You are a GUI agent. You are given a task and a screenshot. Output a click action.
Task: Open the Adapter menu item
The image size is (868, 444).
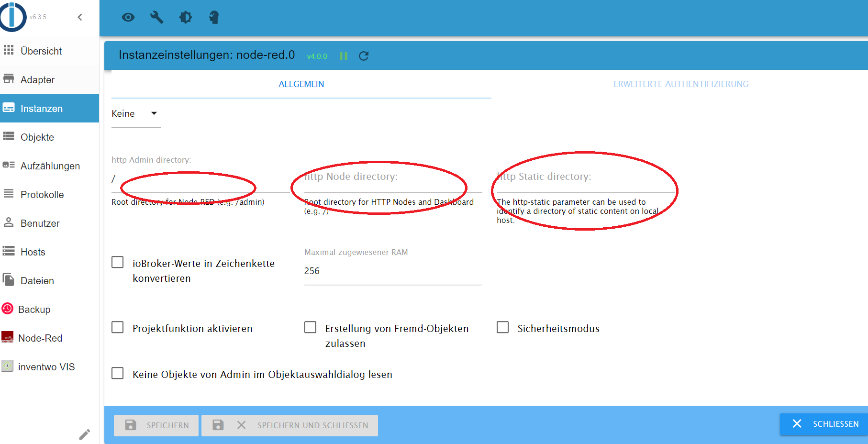[x=50, y=79]
